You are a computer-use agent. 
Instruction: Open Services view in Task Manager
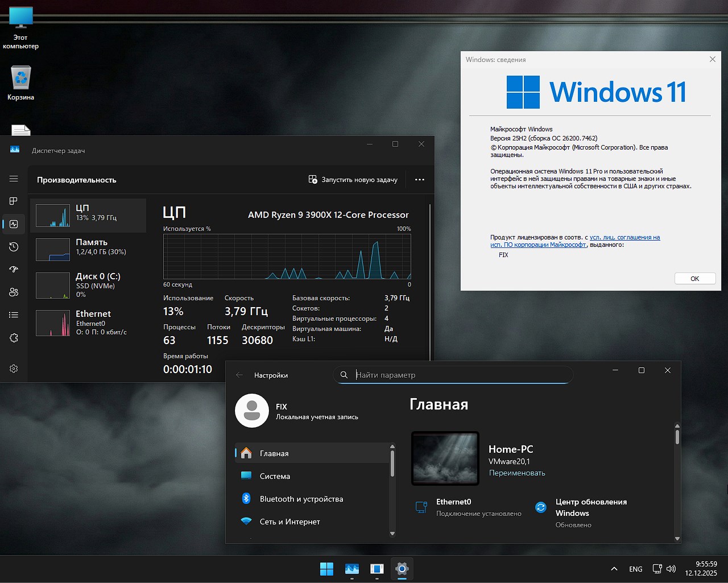tap(14, 338)
